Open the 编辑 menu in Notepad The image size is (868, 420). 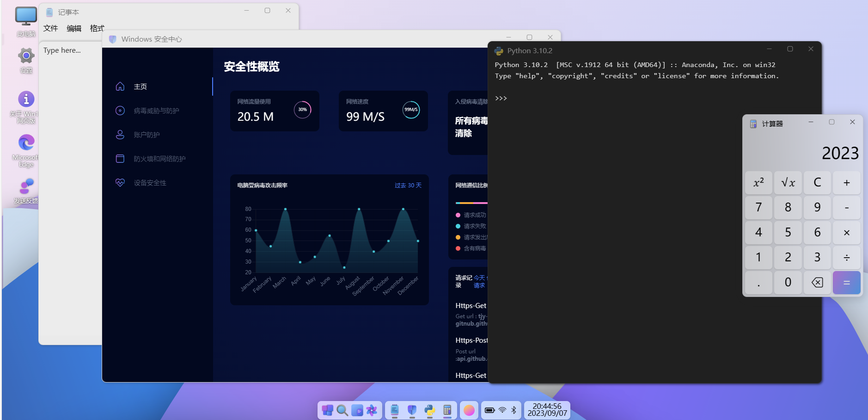pyautogui.click(x=74, y=28)
